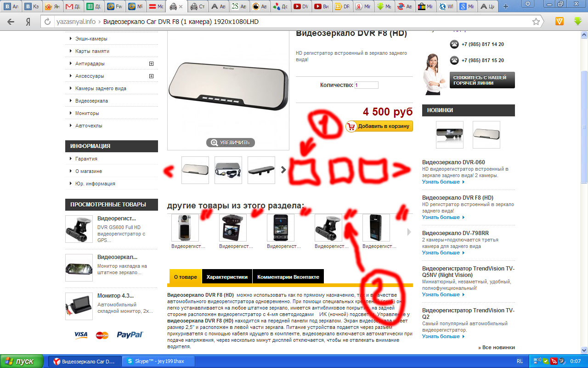Open the Гарантия information page
The image size is (588, 368).
pos(86,159)
